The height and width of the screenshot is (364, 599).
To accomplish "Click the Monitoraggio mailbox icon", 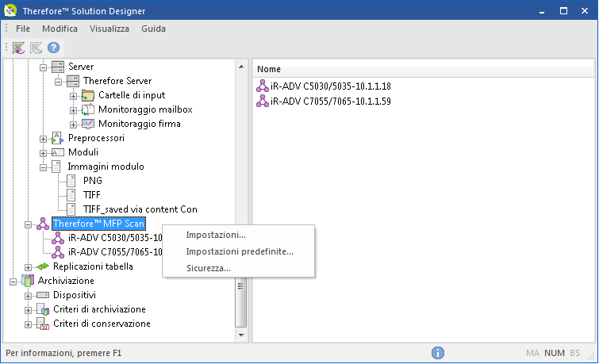I will point(88,109).
